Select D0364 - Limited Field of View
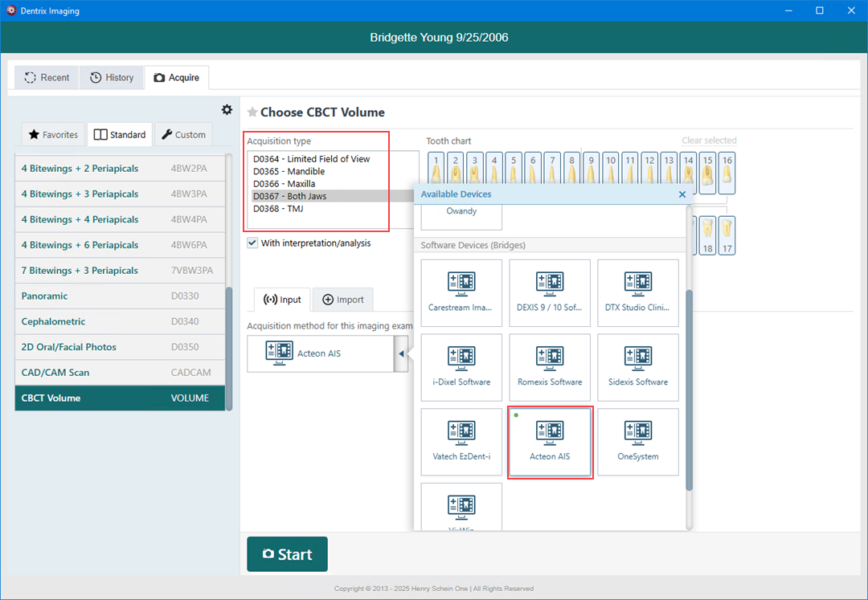 point(312,159)
